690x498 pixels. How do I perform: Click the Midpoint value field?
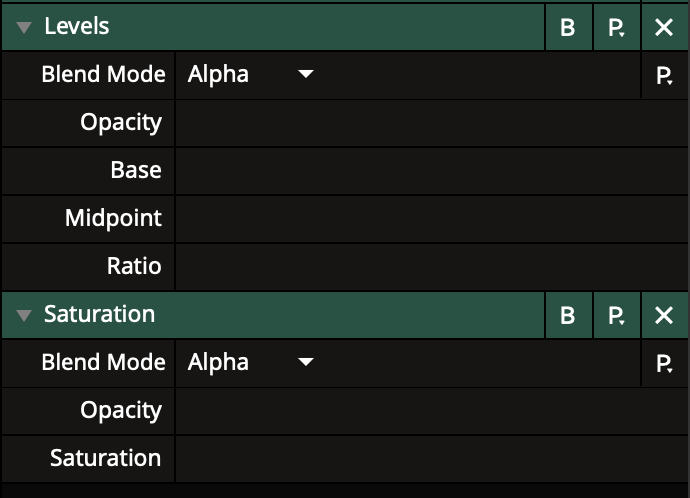(x=430, y=219)
